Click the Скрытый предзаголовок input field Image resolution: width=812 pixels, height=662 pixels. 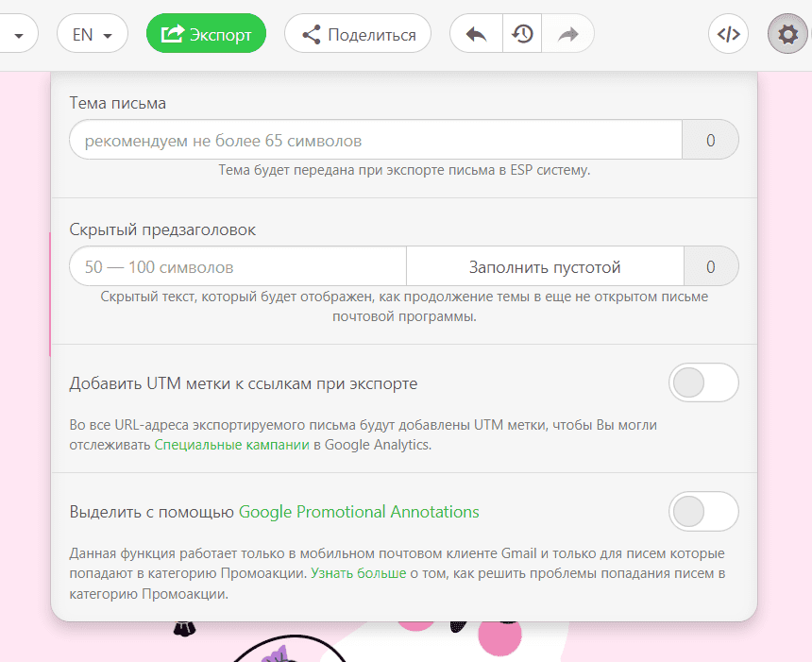tap(237, 267)
